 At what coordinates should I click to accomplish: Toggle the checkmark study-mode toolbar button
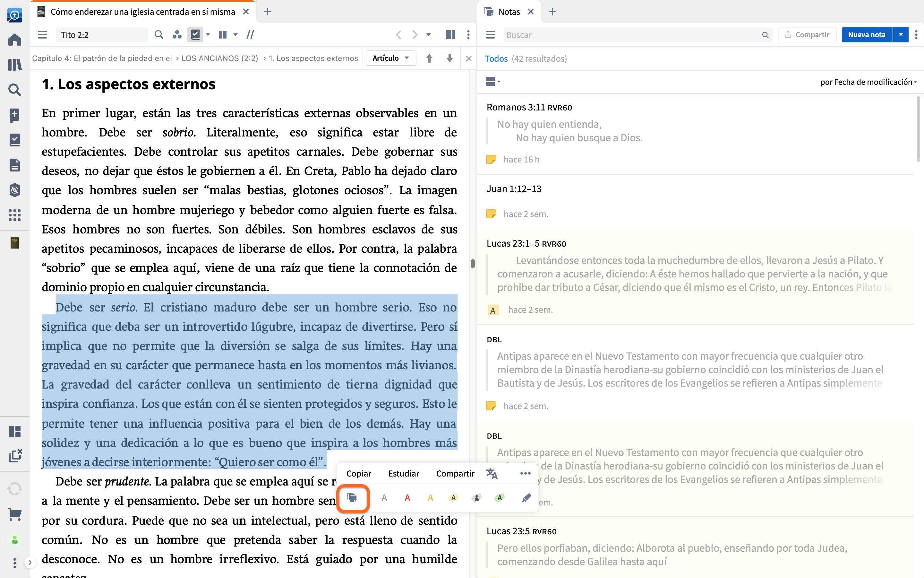pos(195,35)
